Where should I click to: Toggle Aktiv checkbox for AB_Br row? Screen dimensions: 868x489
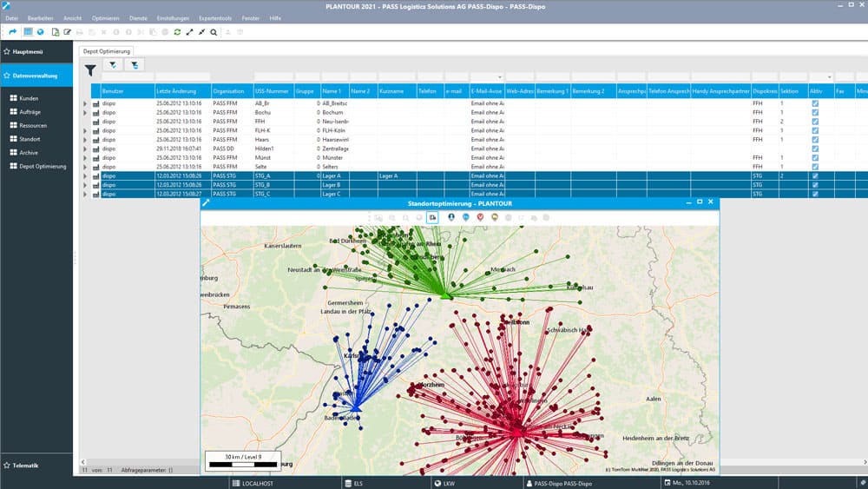coord(815,103)
